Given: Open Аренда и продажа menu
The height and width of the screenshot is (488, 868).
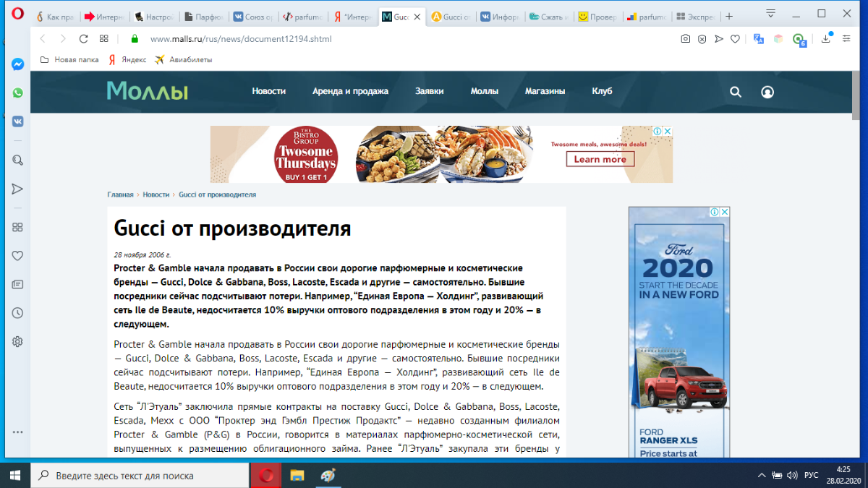Looking at the screenshot, I should click(350, 91).
